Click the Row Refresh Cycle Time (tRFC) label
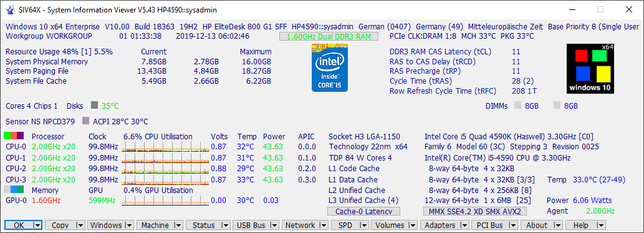644x233 pixels. pos(443,91)
